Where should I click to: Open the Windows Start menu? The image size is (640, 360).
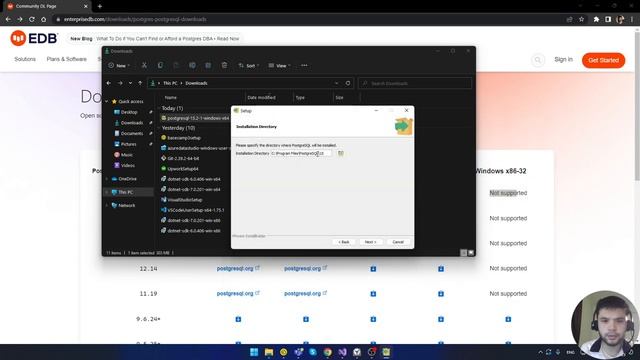(x=254, y=352)
